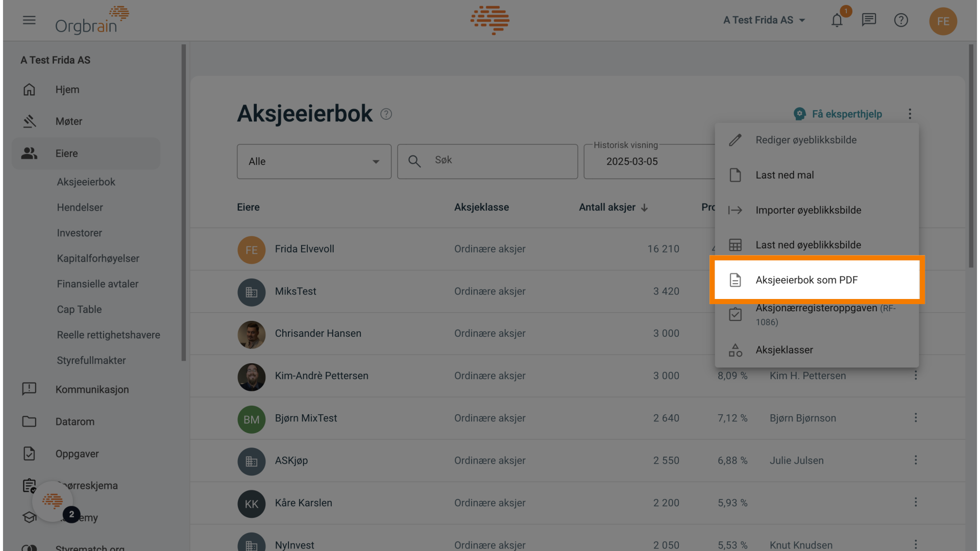This screenshot has width=980, height=551.
Task: Open the Cap Table sidebar link
Action: [x=79, y=309]
